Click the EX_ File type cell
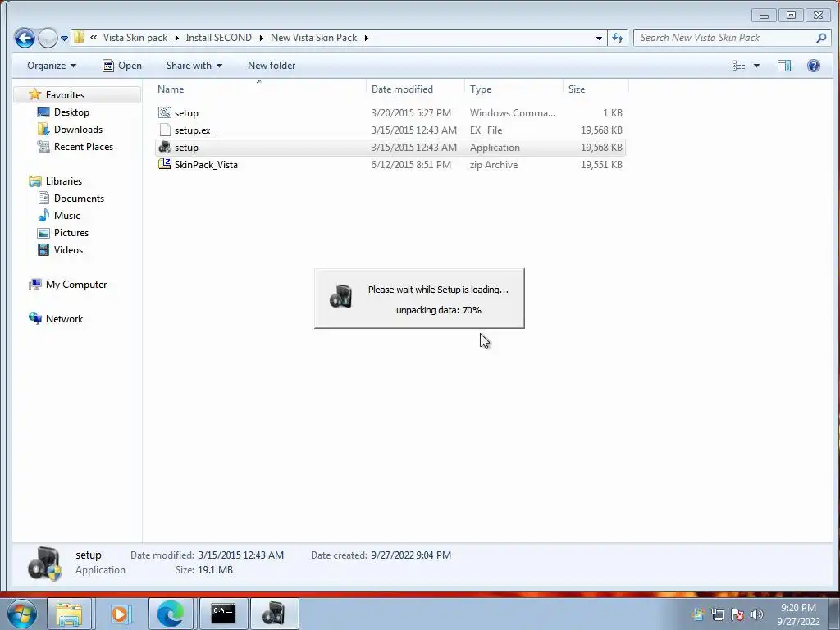Image resolution: width=840 pixels, height=630 pixels. (486, 130)
